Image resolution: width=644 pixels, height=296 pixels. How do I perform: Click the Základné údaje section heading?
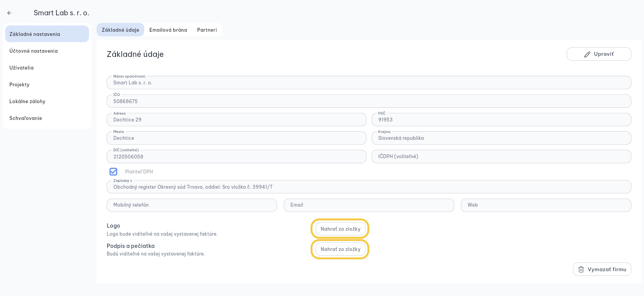[135, 54]
